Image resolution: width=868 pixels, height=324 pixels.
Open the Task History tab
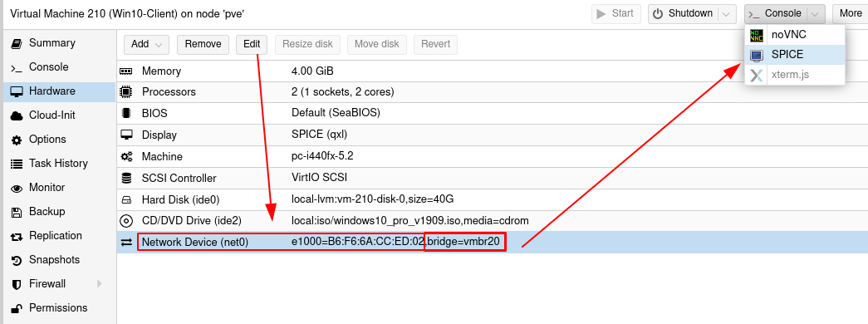click(x=58, y=164)
